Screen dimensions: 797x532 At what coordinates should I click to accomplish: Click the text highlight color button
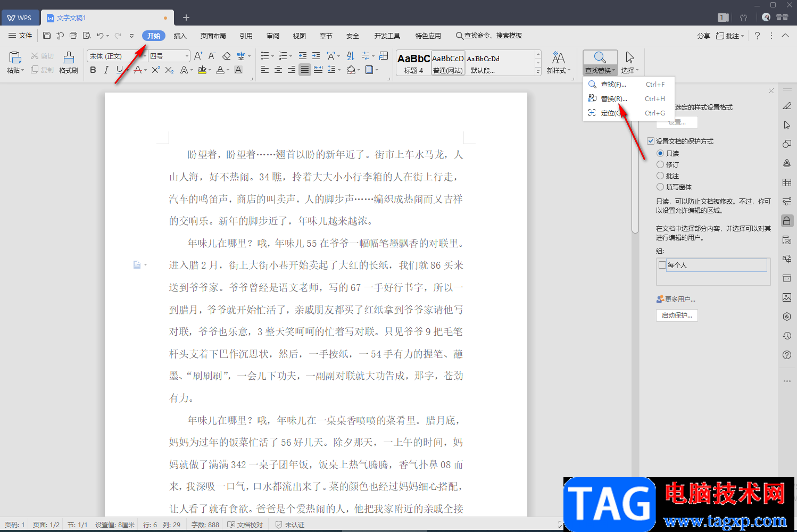pos(202,70)
